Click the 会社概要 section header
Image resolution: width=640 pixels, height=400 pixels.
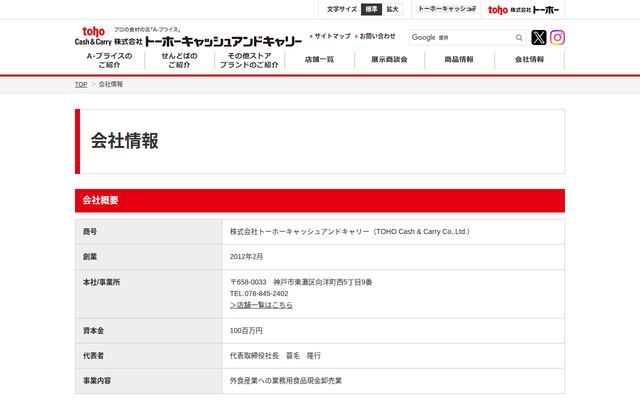tap(320, 200)
